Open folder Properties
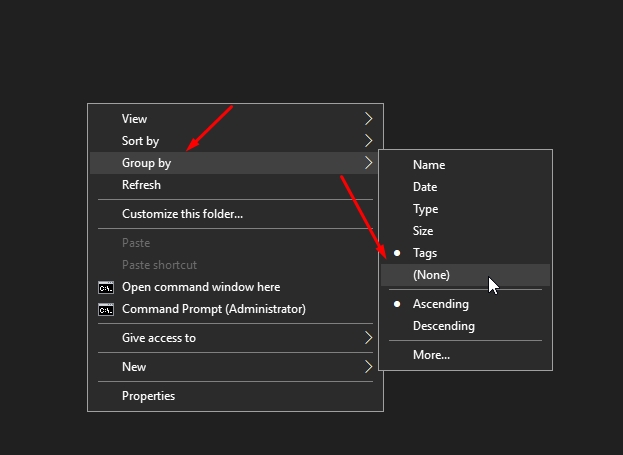The height and width of the screenshot is (455, 623). point(148,396)
